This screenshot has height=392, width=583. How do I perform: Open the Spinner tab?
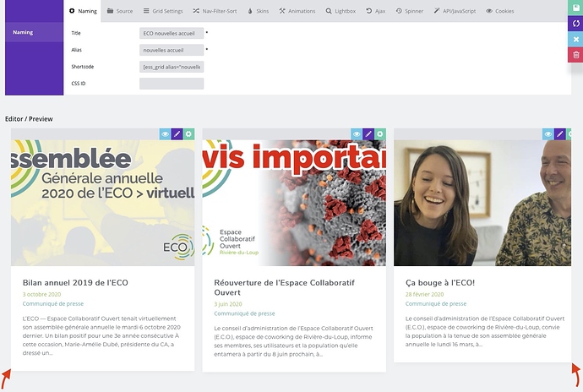coord(409,11)
